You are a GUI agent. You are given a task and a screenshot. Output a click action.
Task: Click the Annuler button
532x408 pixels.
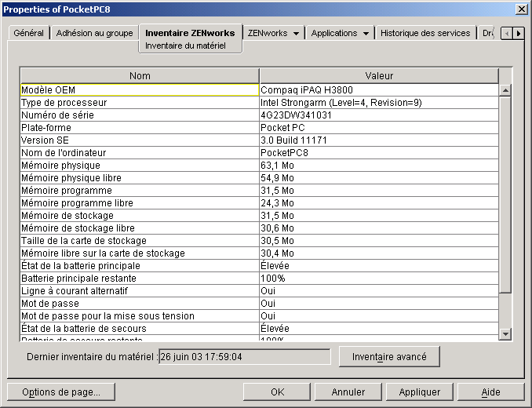click(348, 392)
